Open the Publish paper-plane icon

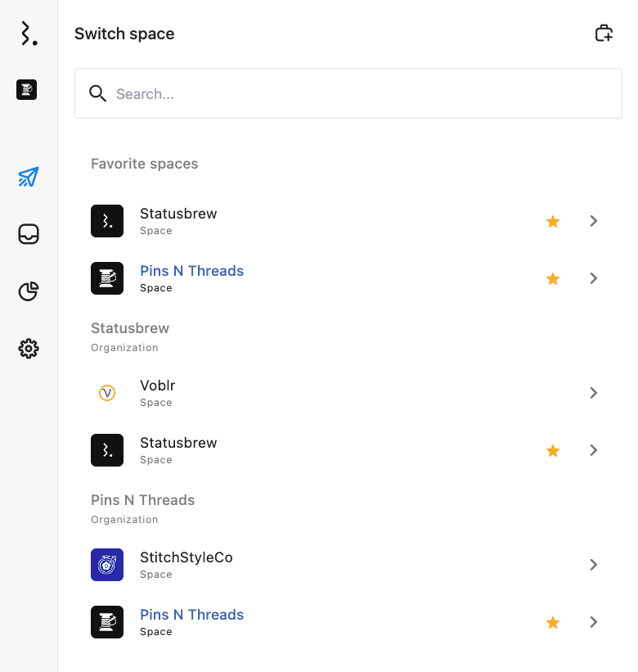(29, 177)
